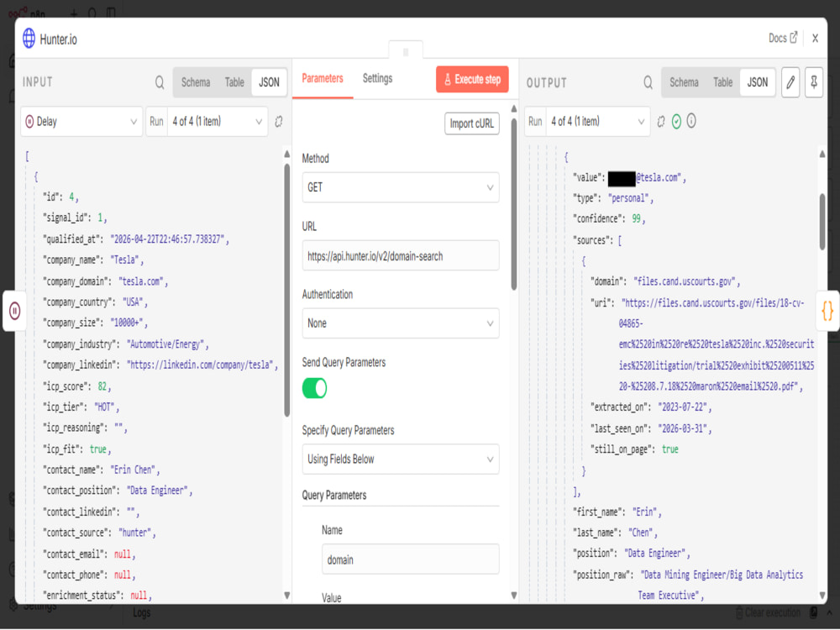Viewport: 840px width, 630px height.
Task: Click "company_country": "USA" line
Action: 95,302
